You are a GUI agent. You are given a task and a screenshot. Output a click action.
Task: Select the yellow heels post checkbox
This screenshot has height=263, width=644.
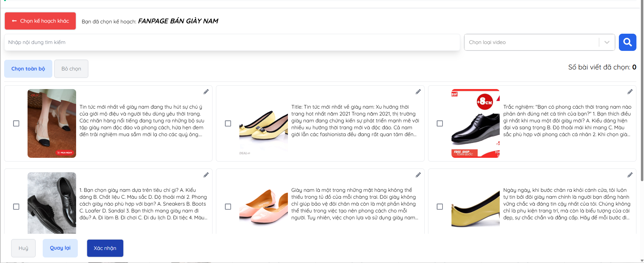pos(228,123)
